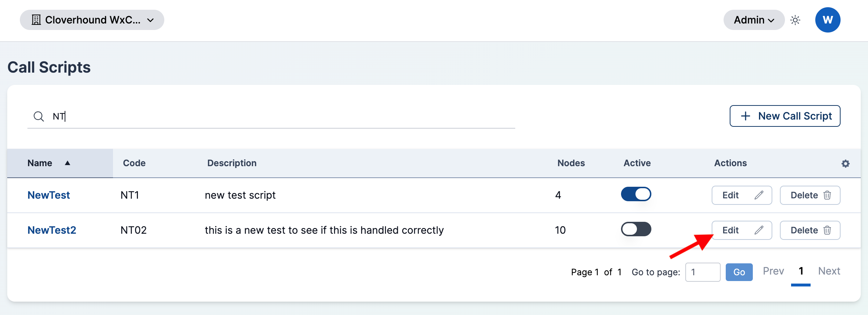Click the building icon beside Cloverhound
Screen dimensions: 868x315
(x=36, y=20)
